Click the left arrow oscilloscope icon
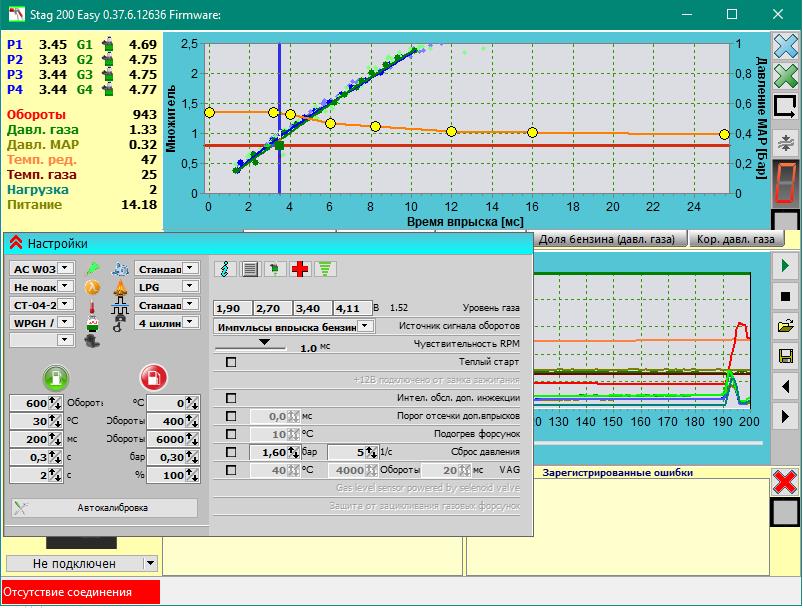This screenshot has height=608, width=803. (786, 386)
